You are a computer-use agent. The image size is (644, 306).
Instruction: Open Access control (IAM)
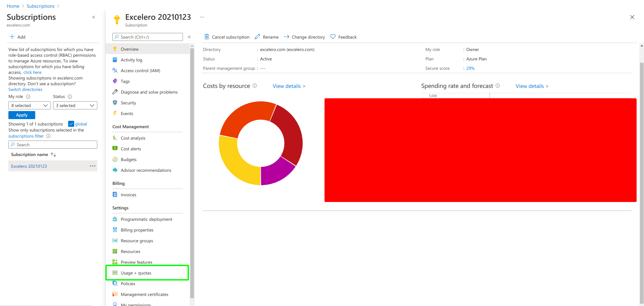pyautogui.click(x=140, y=70)
